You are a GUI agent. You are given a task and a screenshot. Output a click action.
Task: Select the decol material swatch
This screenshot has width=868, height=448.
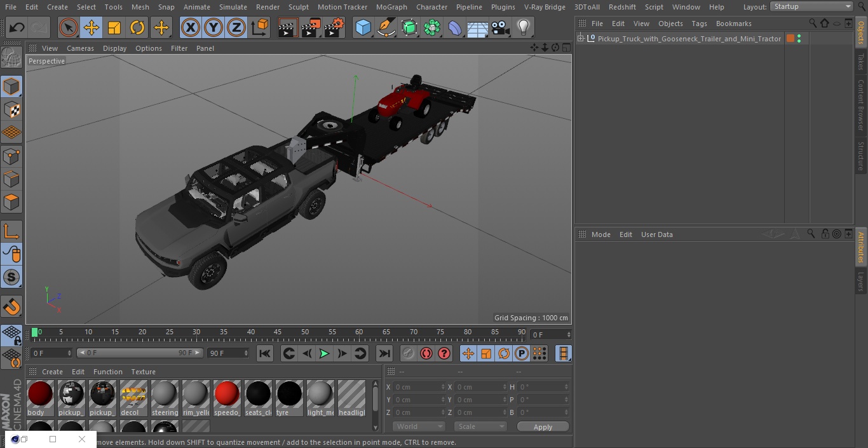tap(133, 398)
